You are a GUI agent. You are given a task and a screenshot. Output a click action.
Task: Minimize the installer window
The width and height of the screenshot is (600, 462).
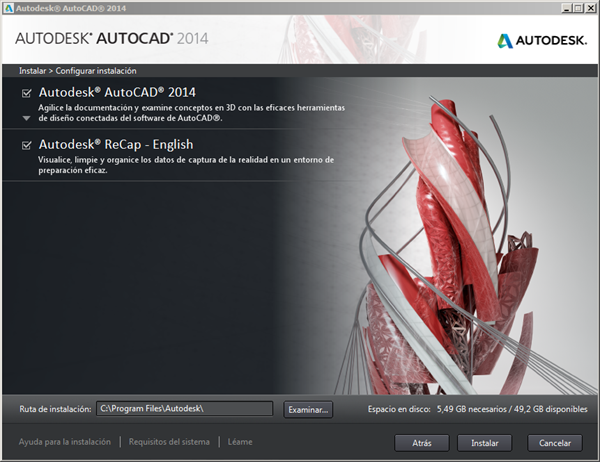tap(567, 8)
